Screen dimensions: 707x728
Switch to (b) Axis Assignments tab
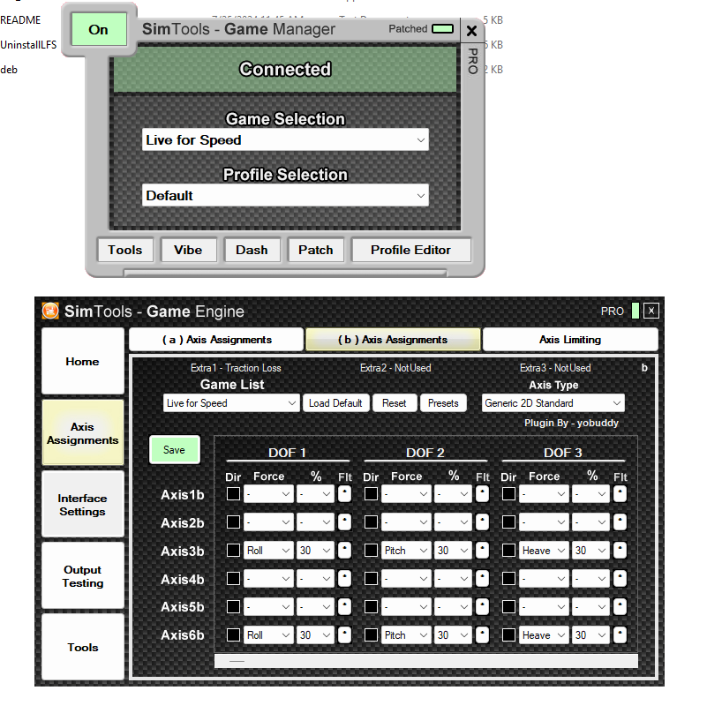click(x=393, y=340)
